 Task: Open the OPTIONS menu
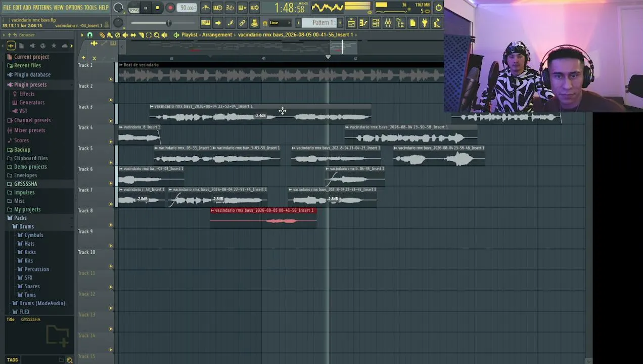click(x=74, y=8)
